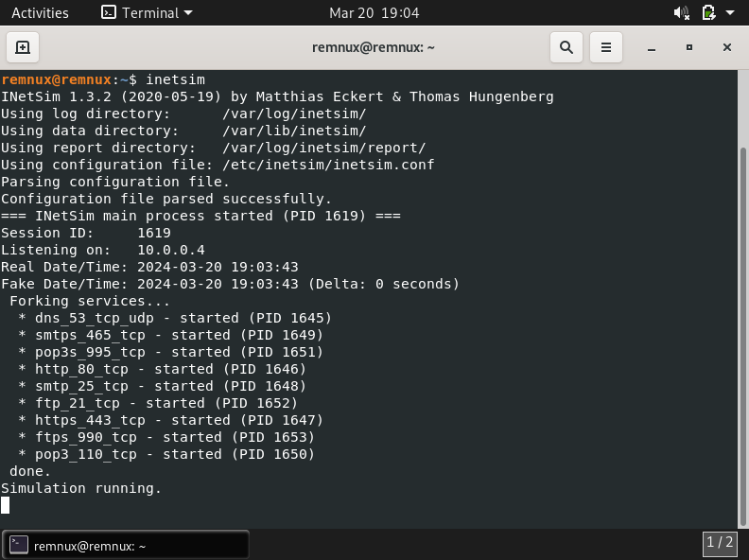Minimize the terminal window

pos(651,48)
